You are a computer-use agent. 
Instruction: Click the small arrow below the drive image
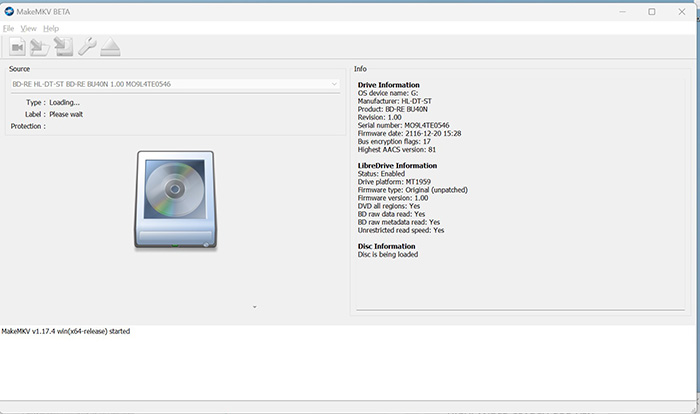coord(254,307)
